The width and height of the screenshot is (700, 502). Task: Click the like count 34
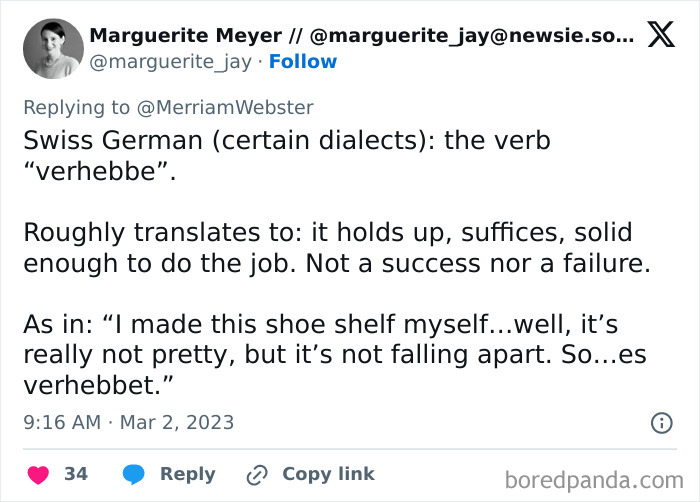click(76, 474)
